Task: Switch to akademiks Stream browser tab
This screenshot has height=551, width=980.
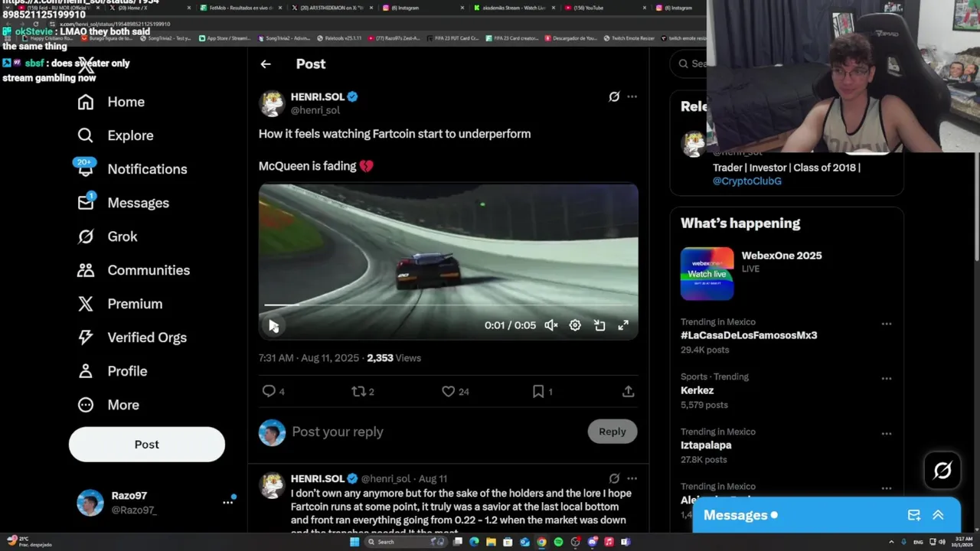Action: 514,8
